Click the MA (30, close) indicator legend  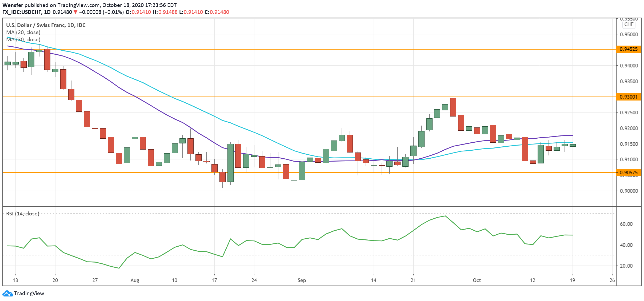point(23,39)
